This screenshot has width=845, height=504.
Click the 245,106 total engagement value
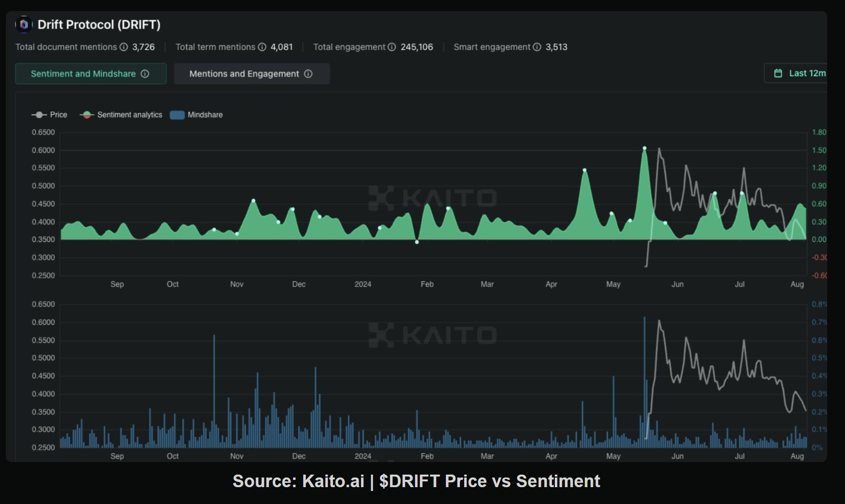click(417, 47)
